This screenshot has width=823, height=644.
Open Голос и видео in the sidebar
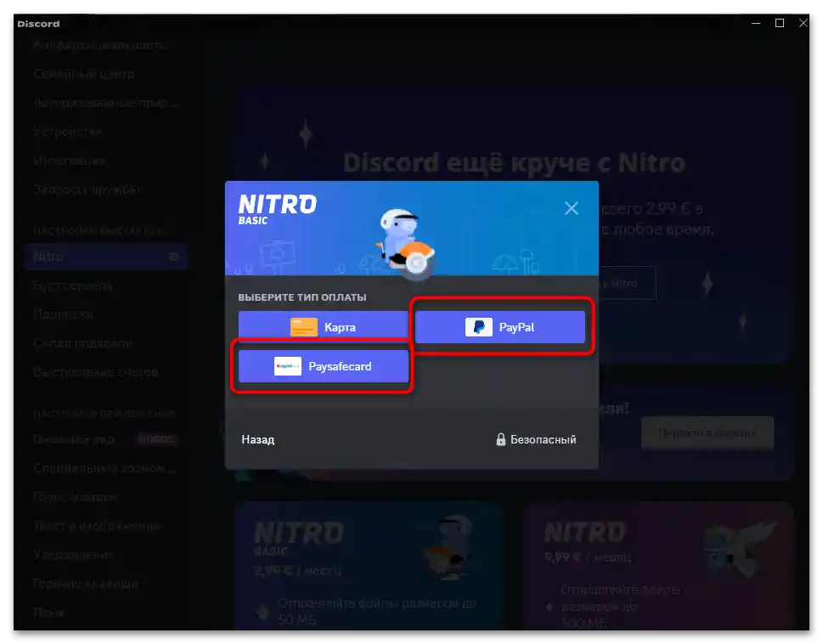tap(75, 497)
